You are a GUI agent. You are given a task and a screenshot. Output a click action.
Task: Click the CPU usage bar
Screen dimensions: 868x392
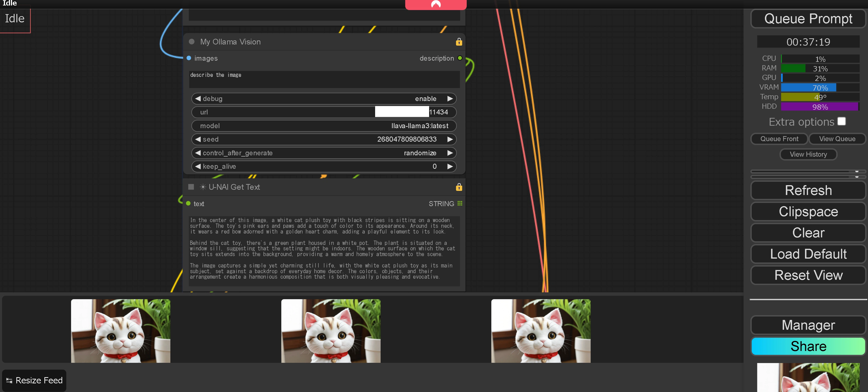coord(820,59)
